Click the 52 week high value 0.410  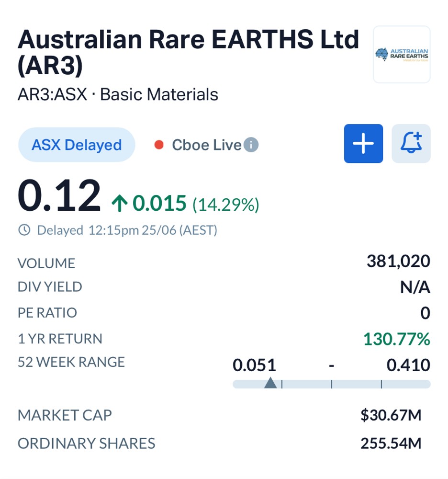pyautogui.click(x=408, y=365)
